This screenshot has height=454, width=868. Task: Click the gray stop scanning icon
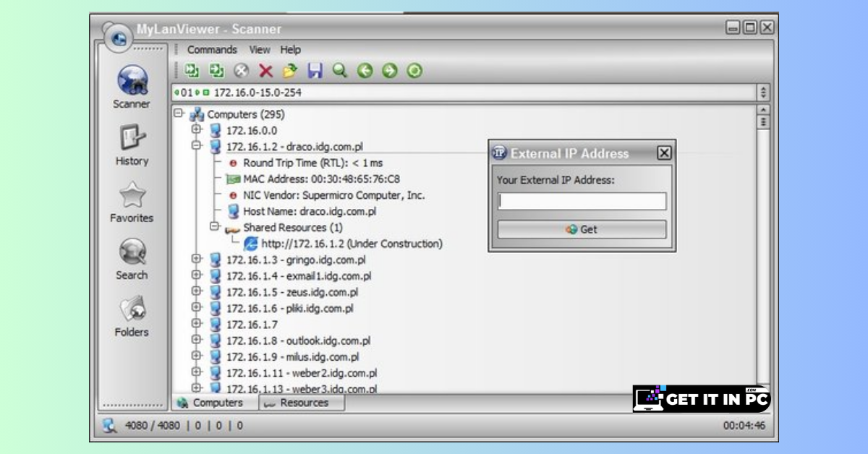point(242,70)
